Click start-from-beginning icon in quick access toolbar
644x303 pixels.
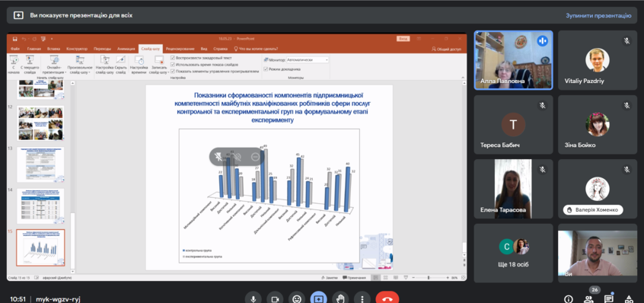tap(43, 39)
